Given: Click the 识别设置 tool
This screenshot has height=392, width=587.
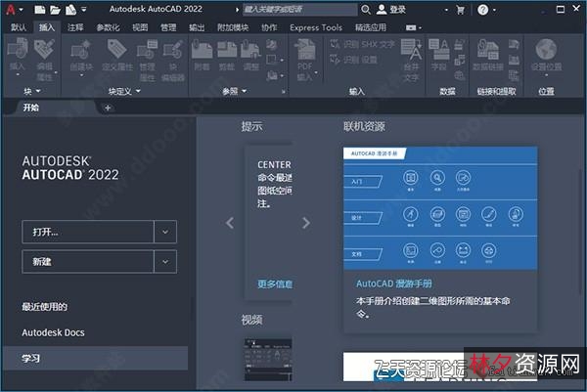Looking at the screenshot, I should point(354,60).
